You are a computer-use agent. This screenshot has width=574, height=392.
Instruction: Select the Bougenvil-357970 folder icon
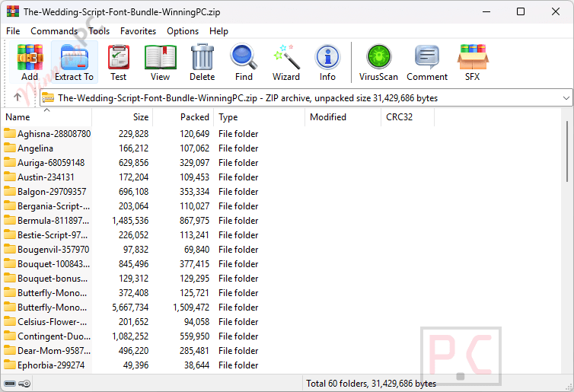[x=10, y=249]
